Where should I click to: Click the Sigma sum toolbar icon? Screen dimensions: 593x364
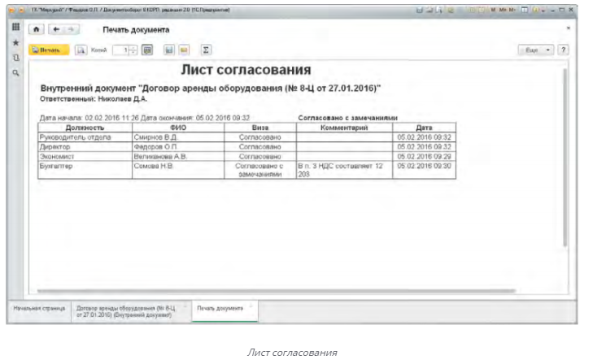(x=206, y=50)
